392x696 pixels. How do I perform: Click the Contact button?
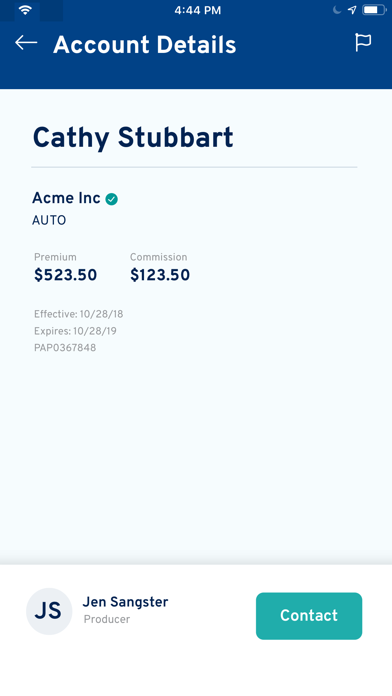pyautogui.click(x=309, y=616)
